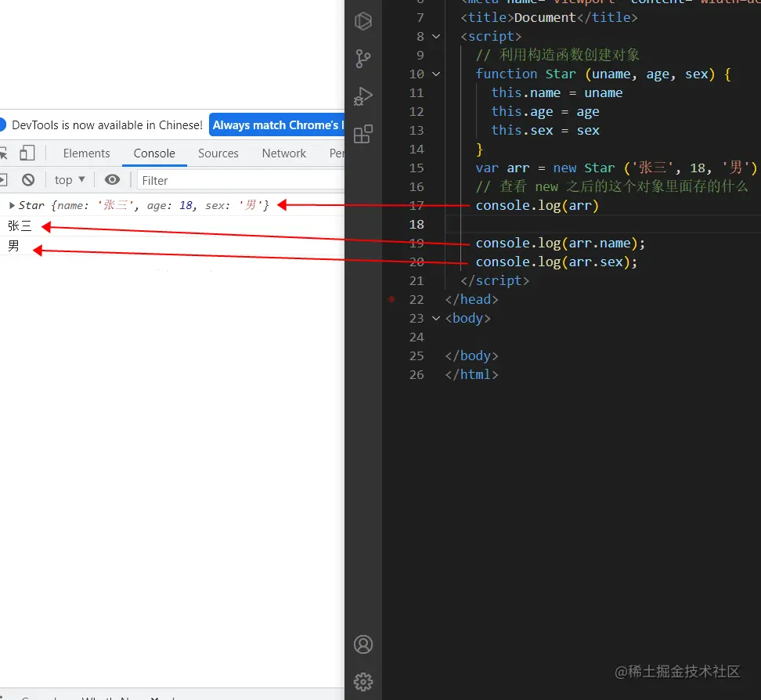Toggle the live expression eye icon
This screenshot has width=761, height=700.
pyautogui.click(x=112, y=180)
